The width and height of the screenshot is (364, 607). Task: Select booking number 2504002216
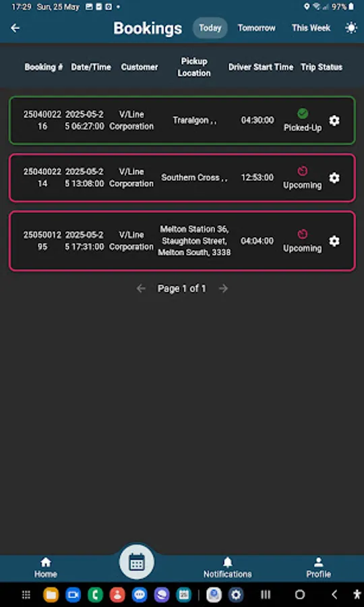(x=42, y=121)
